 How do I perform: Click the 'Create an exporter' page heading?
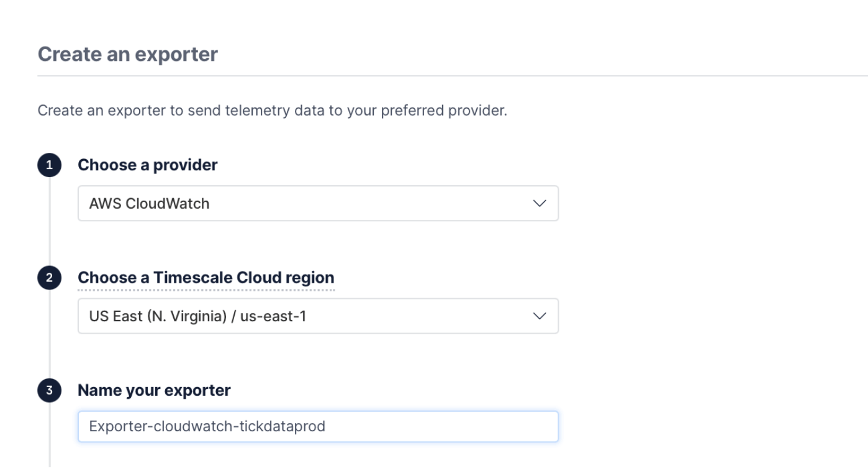(128, 54)
